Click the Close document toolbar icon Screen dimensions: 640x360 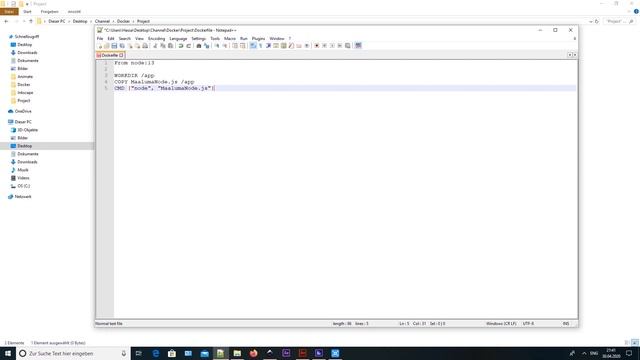point(130,46)
